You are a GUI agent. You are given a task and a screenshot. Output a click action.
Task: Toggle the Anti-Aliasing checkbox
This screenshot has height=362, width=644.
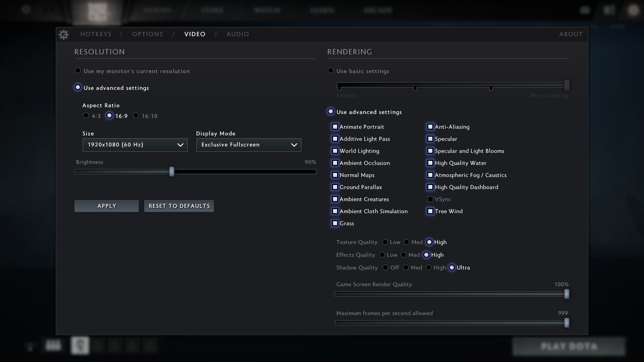click(430, 127)
